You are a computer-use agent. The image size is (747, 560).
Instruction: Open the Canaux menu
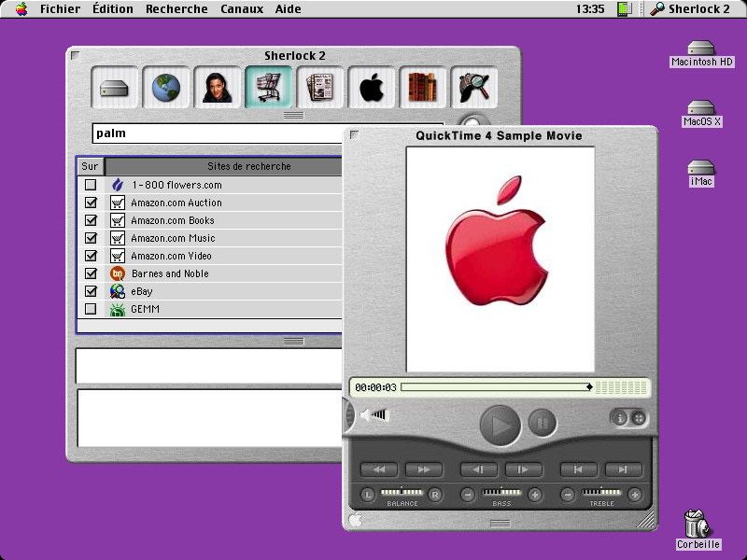click(242, 8)
